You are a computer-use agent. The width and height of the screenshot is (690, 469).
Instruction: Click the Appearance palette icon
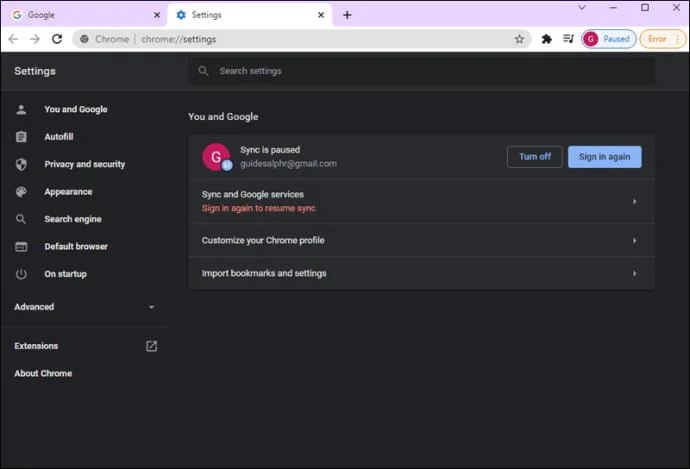click(21, 192)
